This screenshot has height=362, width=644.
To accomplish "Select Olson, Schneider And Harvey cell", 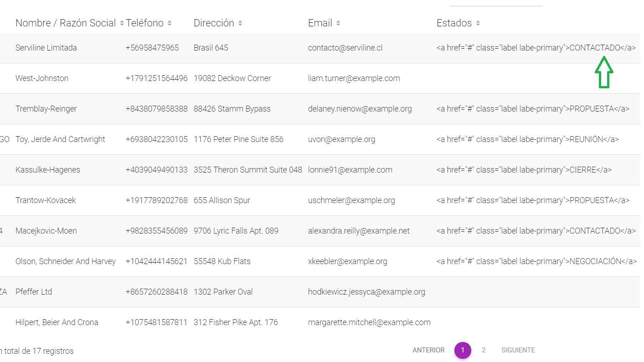I will click(x=66, y=261).
